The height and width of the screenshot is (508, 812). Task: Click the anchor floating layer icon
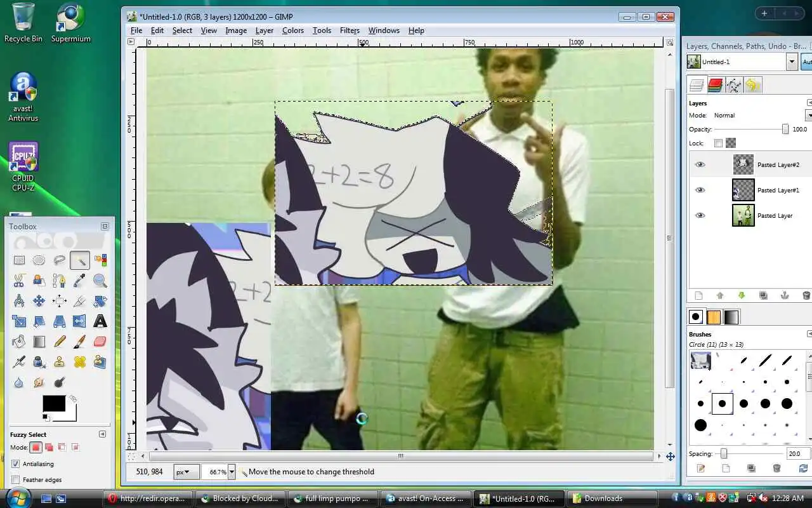click(785, 295)
